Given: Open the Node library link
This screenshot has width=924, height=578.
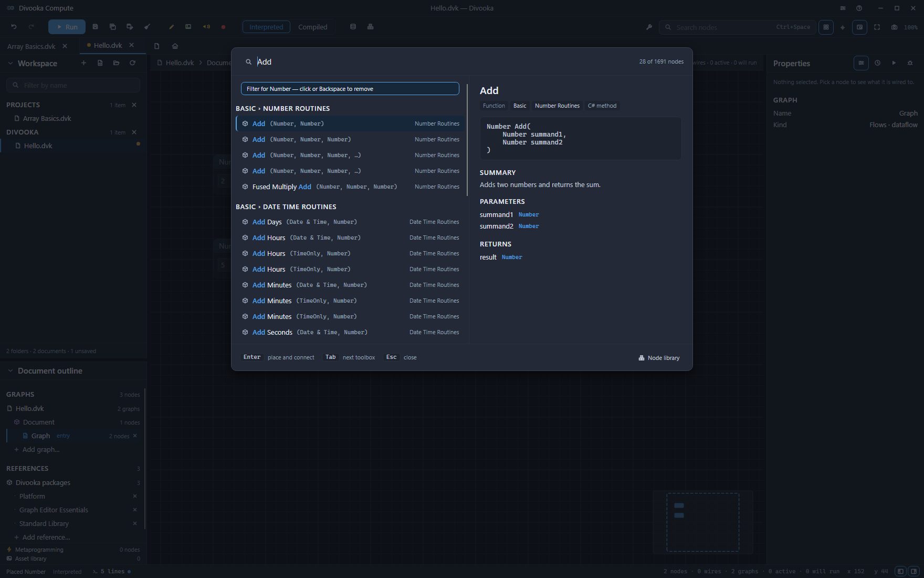Looking at the screenshot, I should pyautogui.click(x=659, y=358).
